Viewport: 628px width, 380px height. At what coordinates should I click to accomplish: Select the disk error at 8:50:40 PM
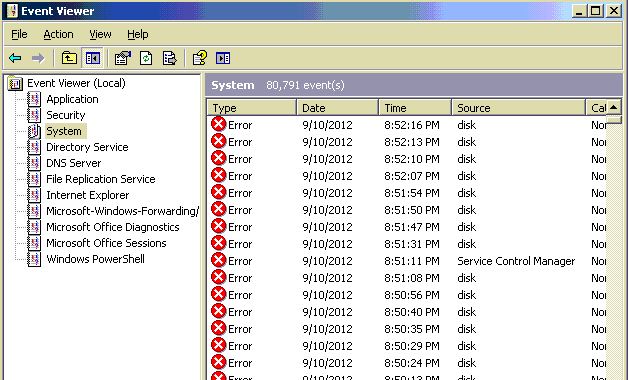pyautogui.click(x=407, y=312)
